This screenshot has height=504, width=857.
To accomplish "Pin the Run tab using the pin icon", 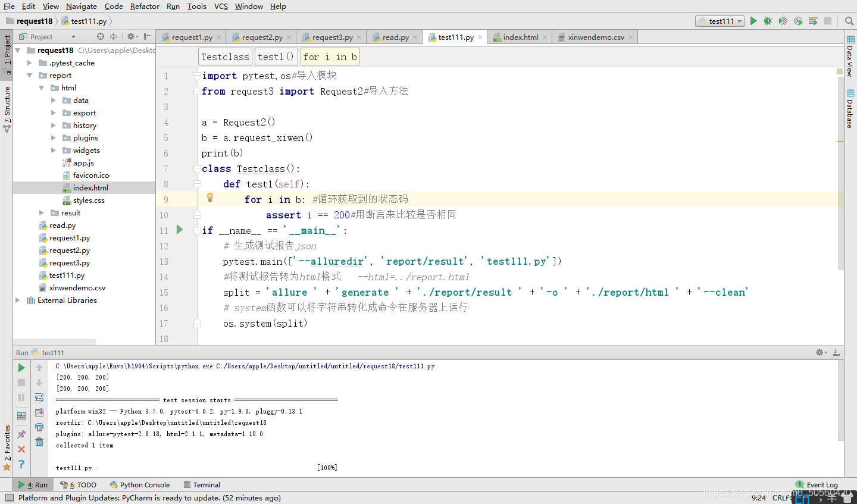I will (x=21, y=433).
